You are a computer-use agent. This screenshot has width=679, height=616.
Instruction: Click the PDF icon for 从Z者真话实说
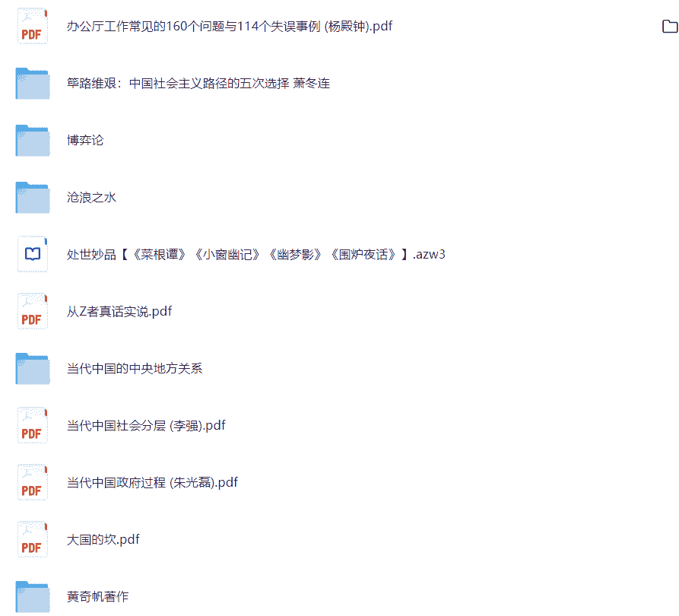click(33, 311)
